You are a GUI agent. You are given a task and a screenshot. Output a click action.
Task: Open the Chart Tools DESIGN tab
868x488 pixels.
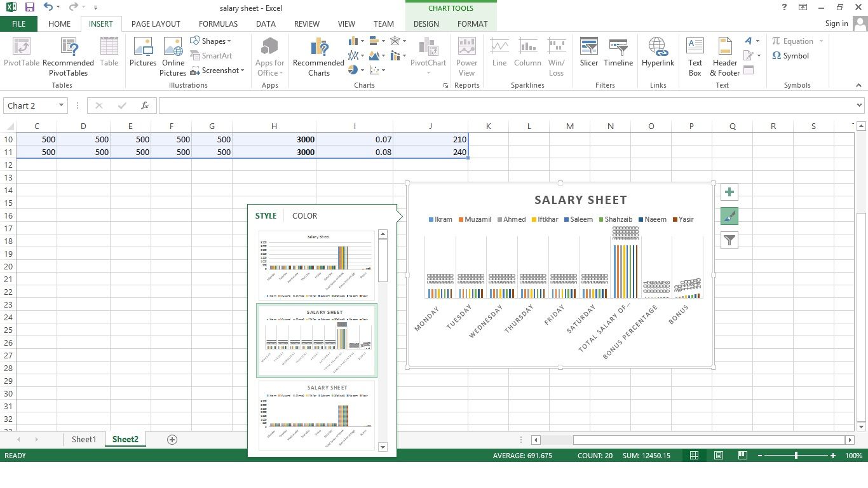426,24
